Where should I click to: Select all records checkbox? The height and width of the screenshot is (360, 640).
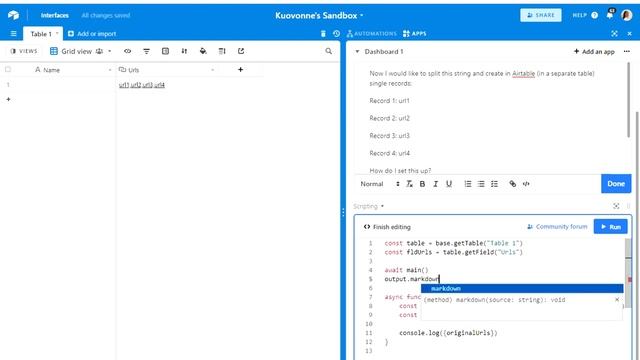click(x=8, y=69)
